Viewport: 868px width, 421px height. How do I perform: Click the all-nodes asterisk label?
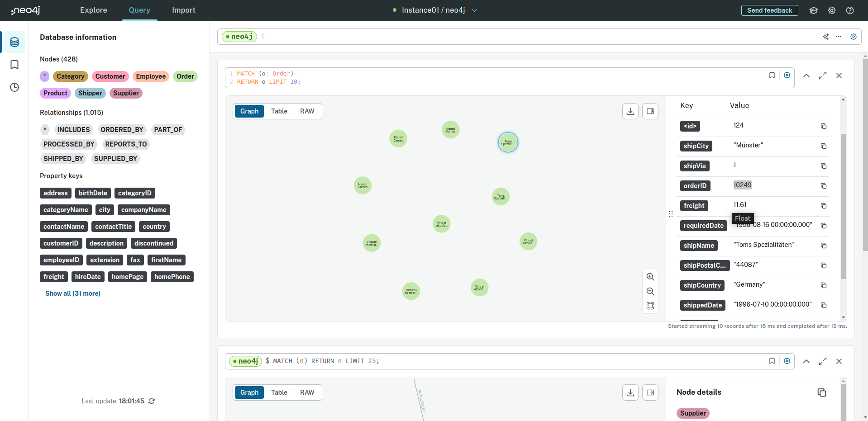44,76
